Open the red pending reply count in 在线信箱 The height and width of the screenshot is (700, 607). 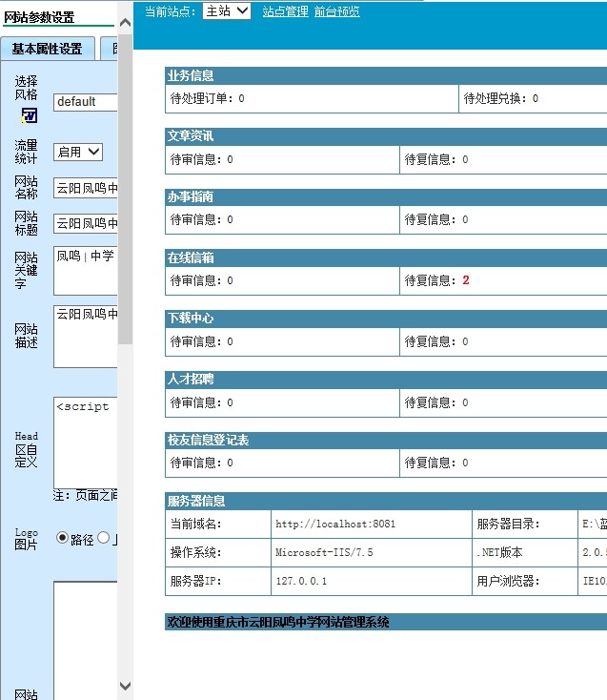tap(466, 280)
